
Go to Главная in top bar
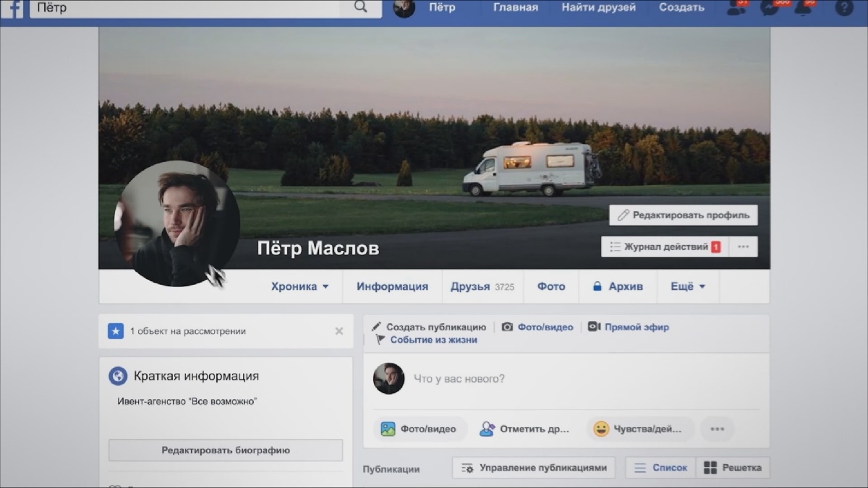(516, 8)
